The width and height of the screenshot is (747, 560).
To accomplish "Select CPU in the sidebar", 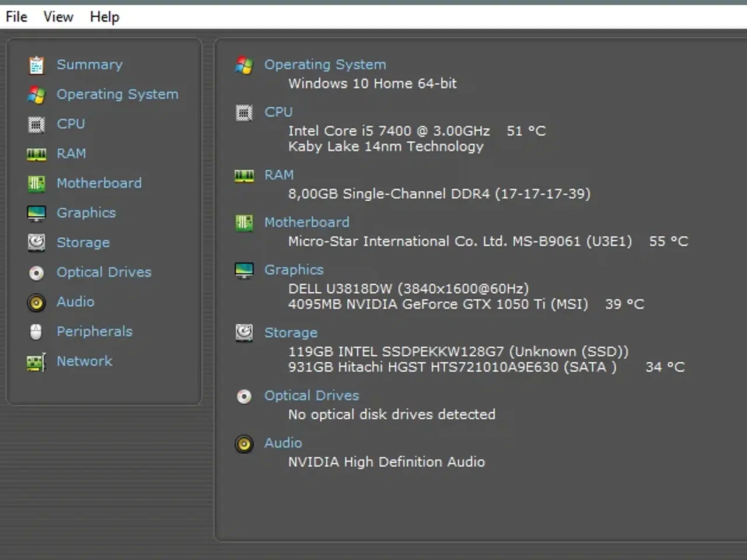I will click(71, 124).
